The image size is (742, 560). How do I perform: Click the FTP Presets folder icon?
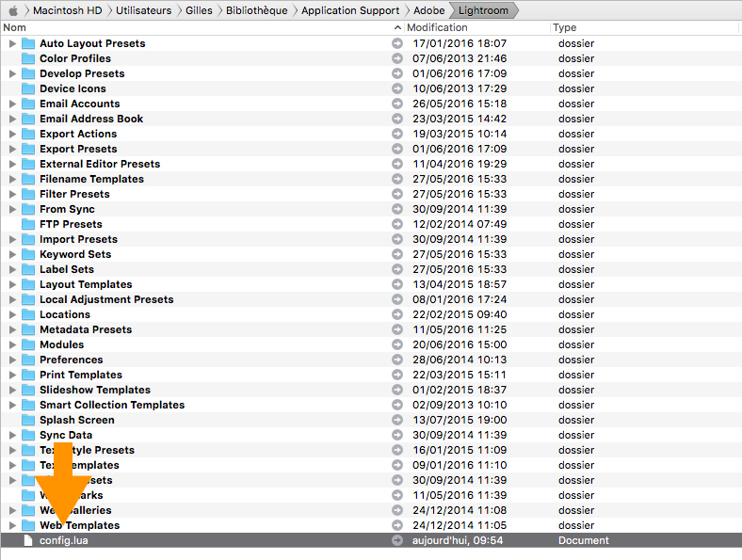(x=28, y=224)
